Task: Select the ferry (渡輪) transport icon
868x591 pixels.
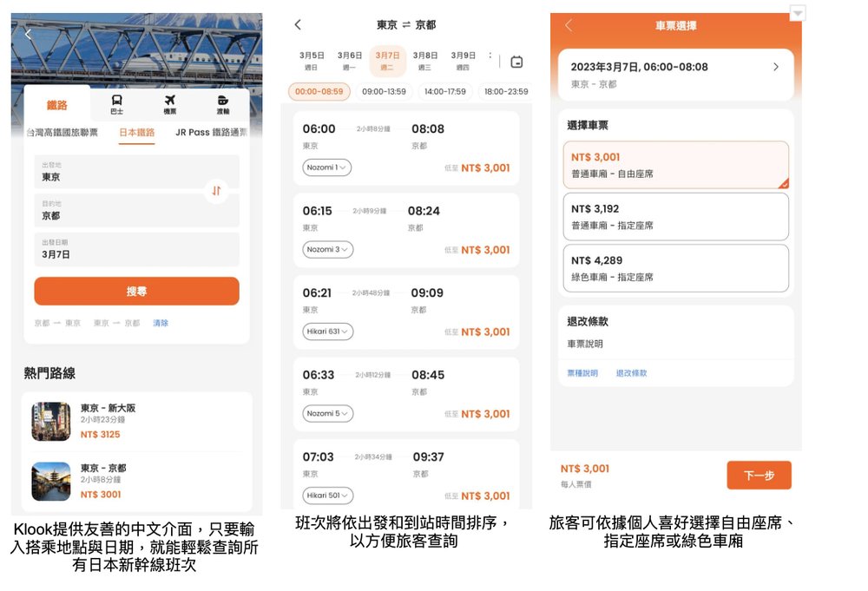Action: [223, 104]
